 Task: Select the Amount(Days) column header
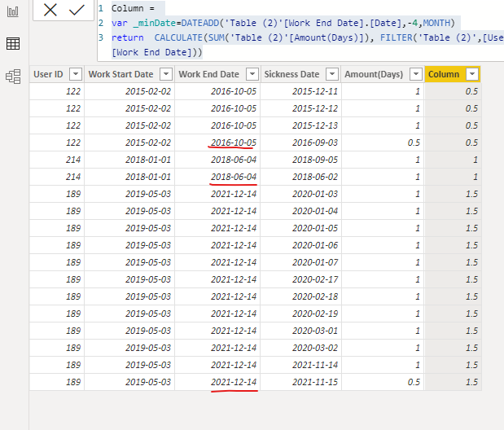[x=374, y=74]
